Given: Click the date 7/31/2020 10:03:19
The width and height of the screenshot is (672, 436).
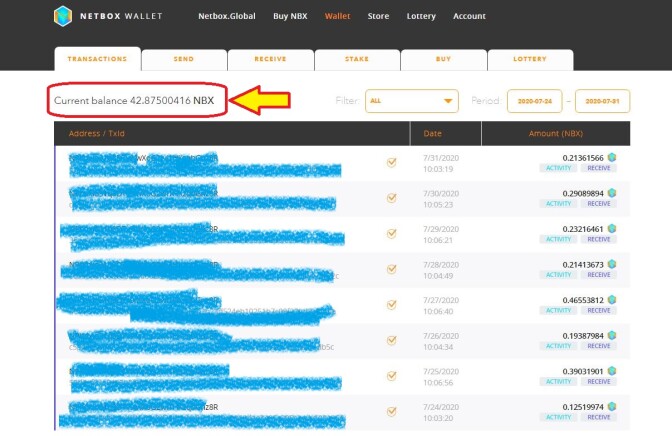Looking at the screenshot, I should 441,163.
